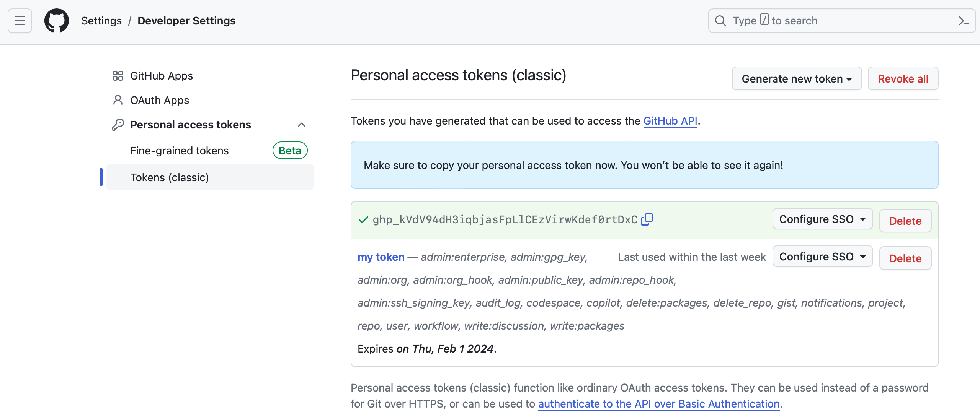Open Configure SSO for my token

tap(822, 257)
